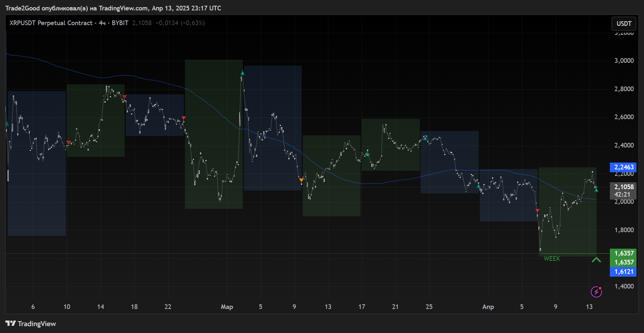Click the 4ч interval label
This screenshot has width=644, height=333.
[102, 23]
